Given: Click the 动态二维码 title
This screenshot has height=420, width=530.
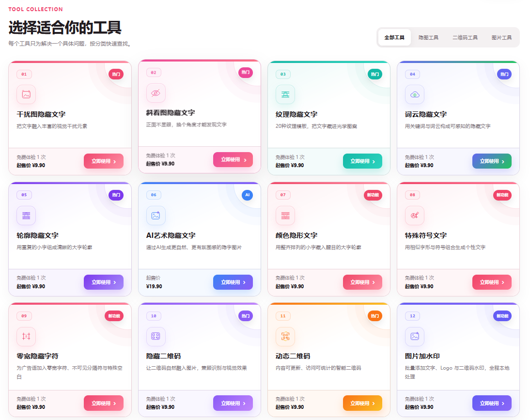Looking at the screenshot, I should (x=293, y=356).
